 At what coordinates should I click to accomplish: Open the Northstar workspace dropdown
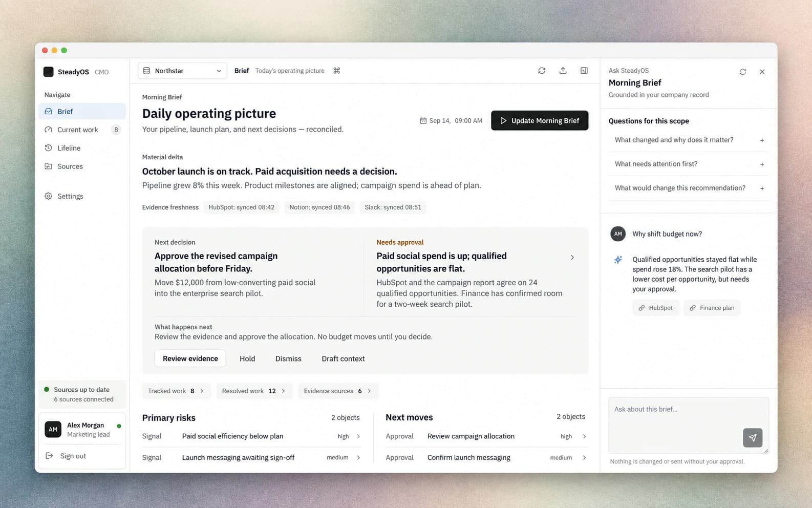coord(182,71)
